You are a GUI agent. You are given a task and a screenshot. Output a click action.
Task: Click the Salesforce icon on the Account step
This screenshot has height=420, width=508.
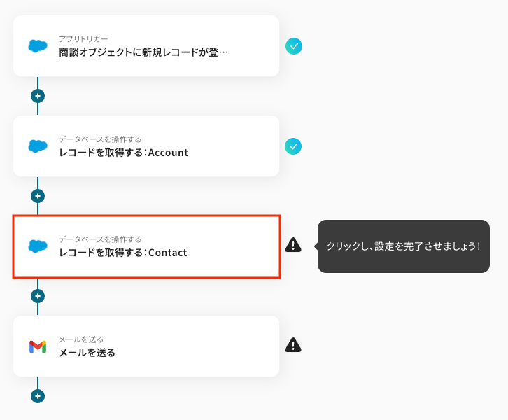38,146
